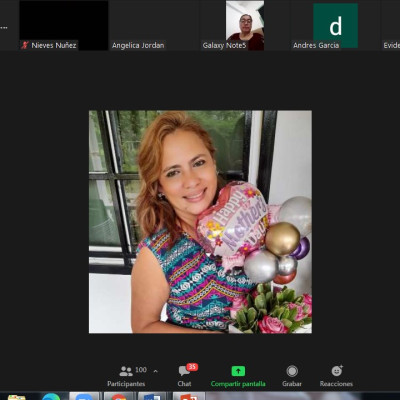Switch to the Zoom taskbar icon
This screenshot has height=400, width=400.
click(x=84, y=397)
